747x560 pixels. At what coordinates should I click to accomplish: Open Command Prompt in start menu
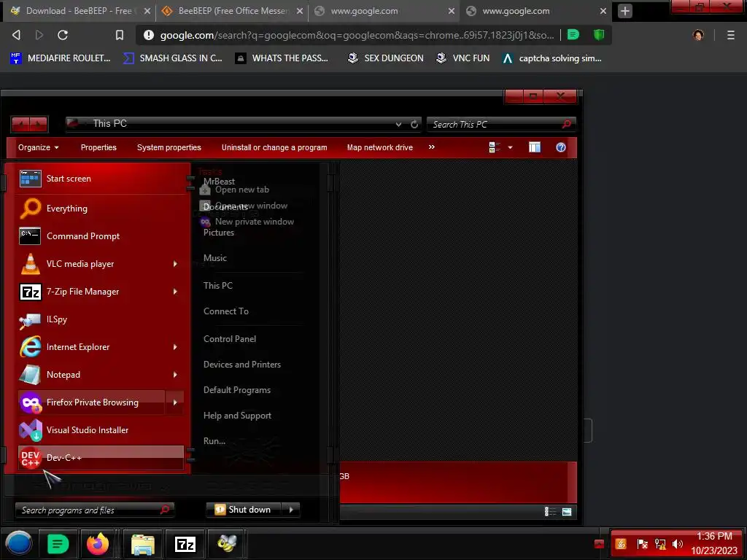point(100,236)
